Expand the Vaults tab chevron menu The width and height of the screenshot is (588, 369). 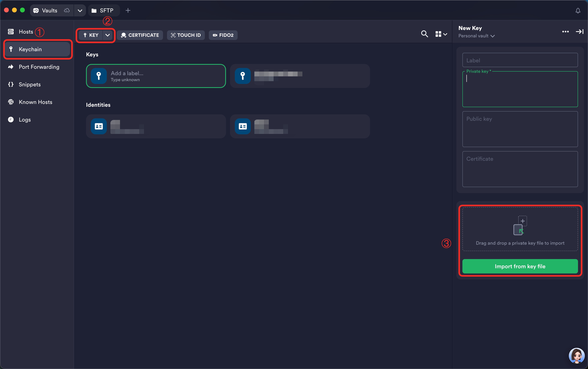click(80, 11)
